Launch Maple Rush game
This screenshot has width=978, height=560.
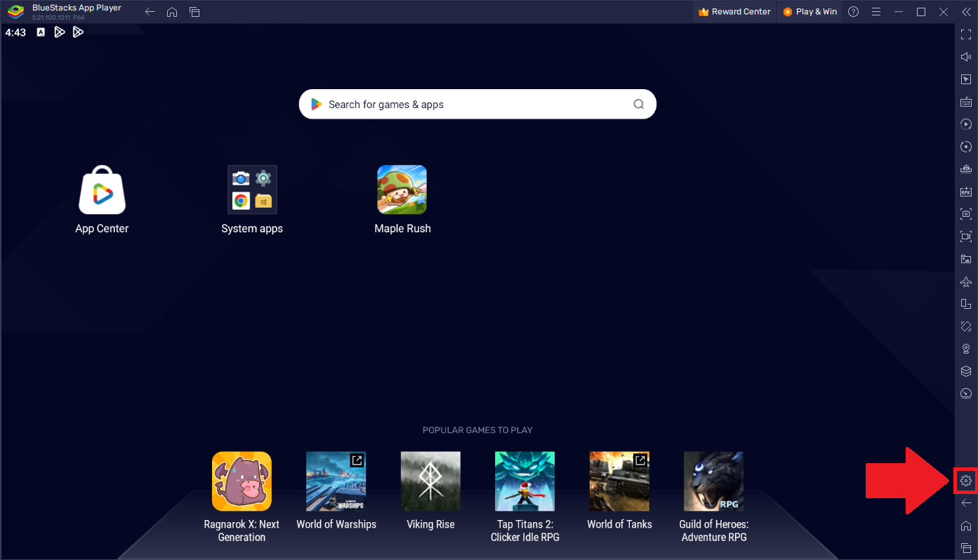(x=402, y=189)
